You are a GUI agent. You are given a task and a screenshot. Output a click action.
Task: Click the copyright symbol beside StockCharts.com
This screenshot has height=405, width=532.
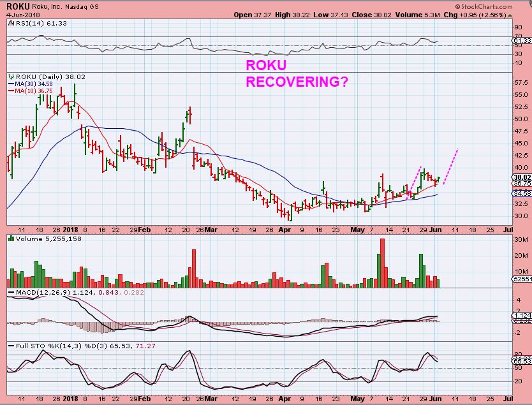pyautogui.click(x=458, y=7)
